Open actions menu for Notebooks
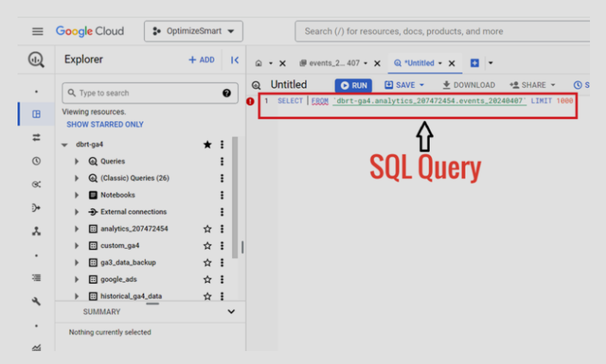 222,195
